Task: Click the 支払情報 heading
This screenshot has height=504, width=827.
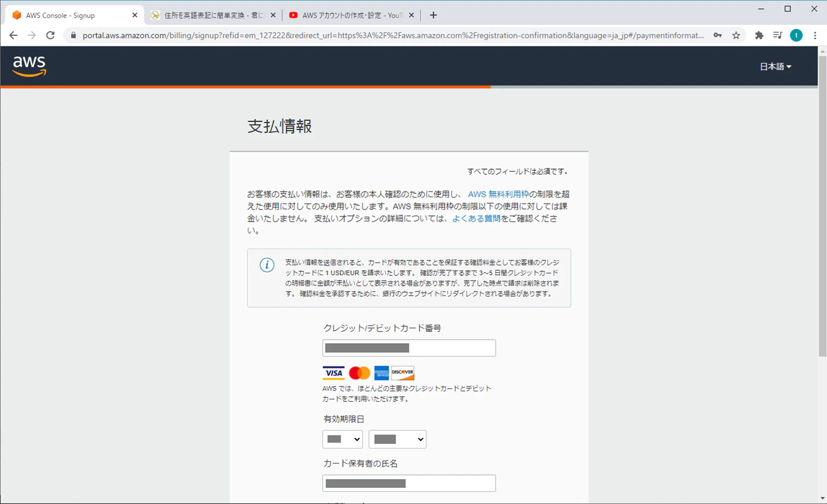Action: (x=280, y=126)
